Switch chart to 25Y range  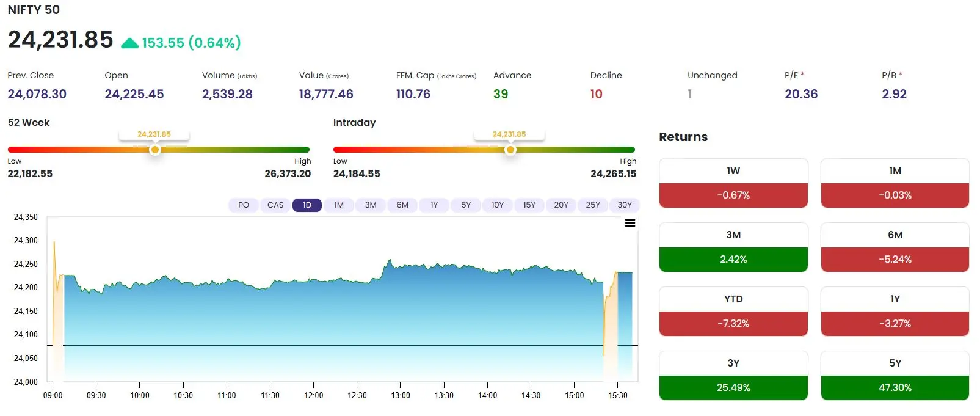[593, 205]
